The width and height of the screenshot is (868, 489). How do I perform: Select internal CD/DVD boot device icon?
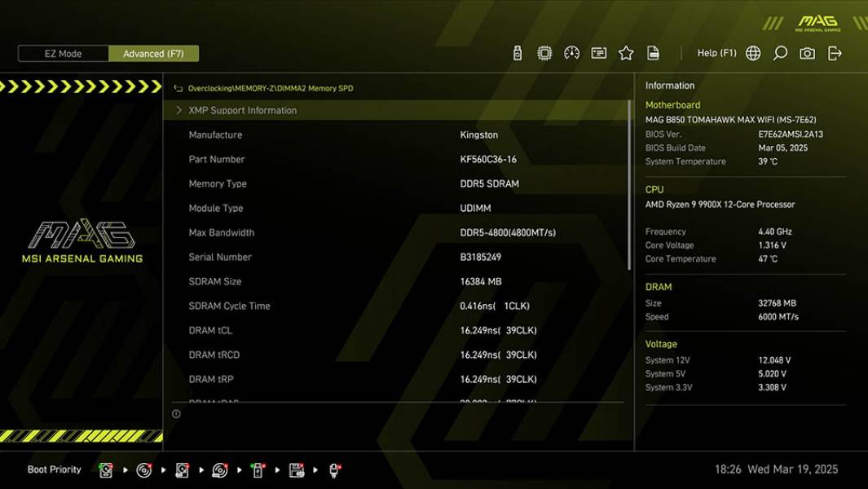pos(144,470)
